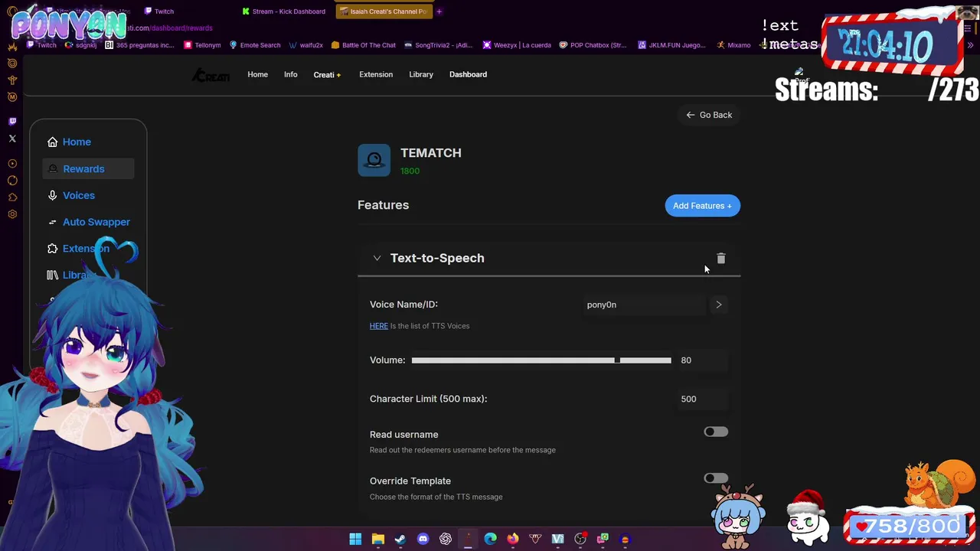Open voice picker arrow next to pony0n
This screenshot has width=980, height=551.
pyautogui.click(x=718, y=305)
